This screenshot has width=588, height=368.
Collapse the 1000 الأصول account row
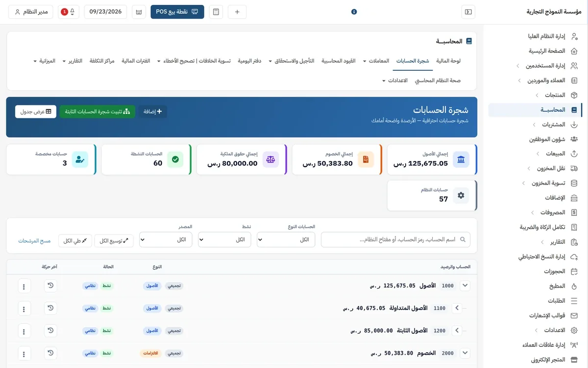pyautogui.click(x=465, y=286)
